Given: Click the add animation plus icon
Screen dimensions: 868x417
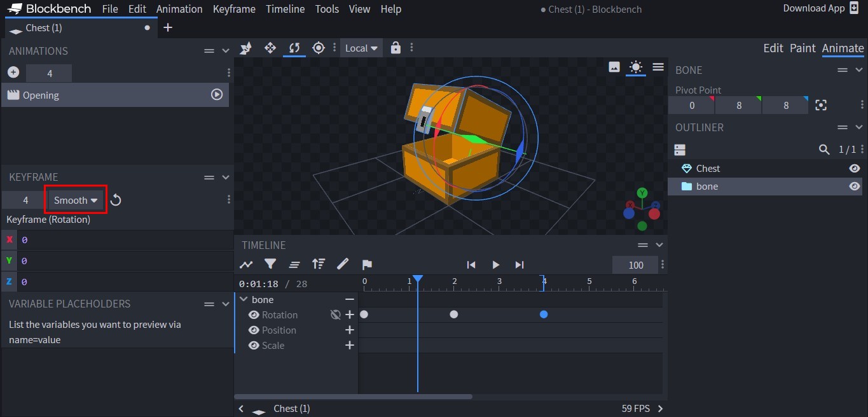Looking at the screenshot, I should (13, 73).
